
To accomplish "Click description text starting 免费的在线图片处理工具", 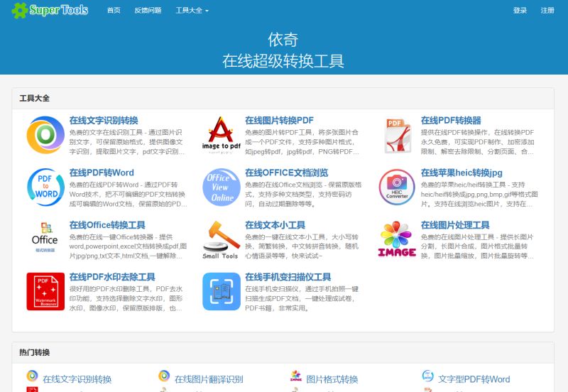I will point(477,246).
